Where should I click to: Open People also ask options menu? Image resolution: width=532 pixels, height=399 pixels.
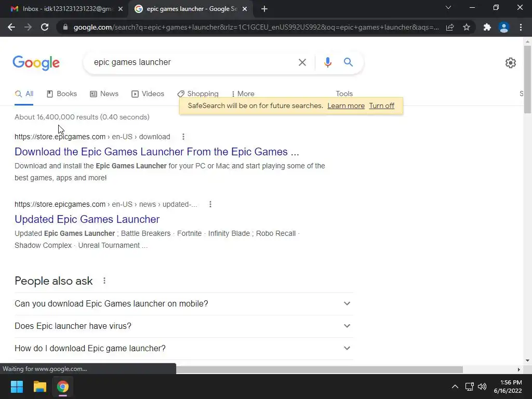[104, 281]
